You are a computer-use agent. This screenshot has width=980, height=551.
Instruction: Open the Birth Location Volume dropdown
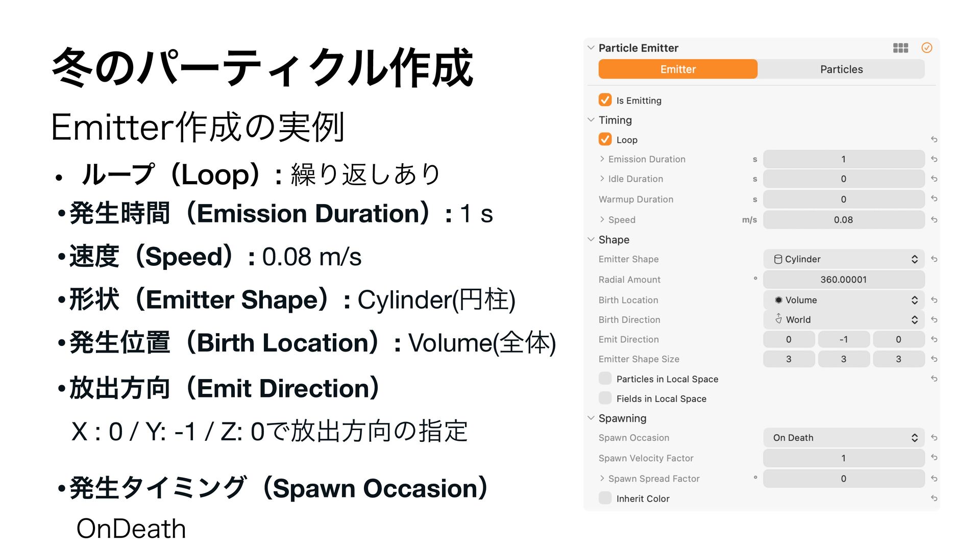tap(844, 300)
